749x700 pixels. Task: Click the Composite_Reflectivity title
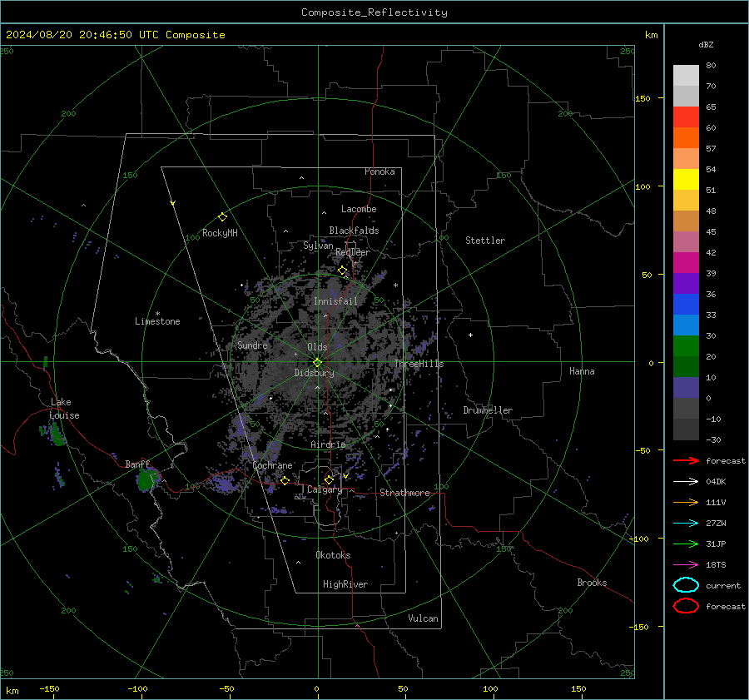374,12
